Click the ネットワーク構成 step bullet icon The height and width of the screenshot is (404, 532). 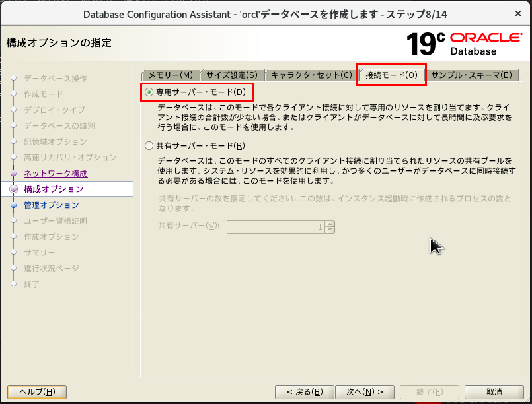[x=14, y=174]
